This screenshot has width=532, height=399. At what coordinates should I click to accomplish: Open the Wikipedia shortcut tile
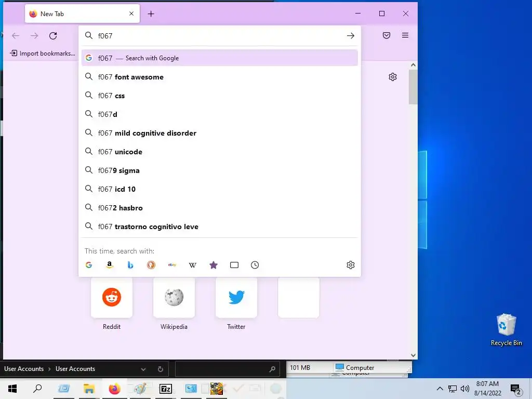coord(174,298)
